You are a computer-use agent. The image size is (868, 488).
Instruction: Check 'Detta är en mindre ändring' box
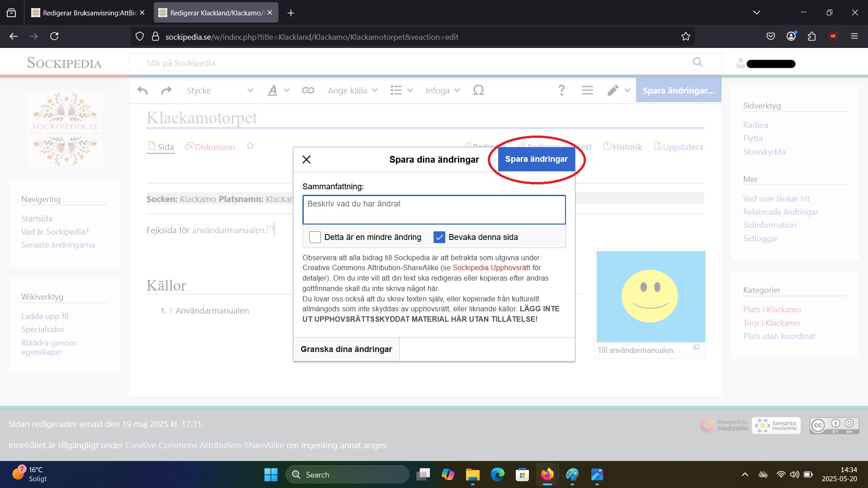(315, 237)
